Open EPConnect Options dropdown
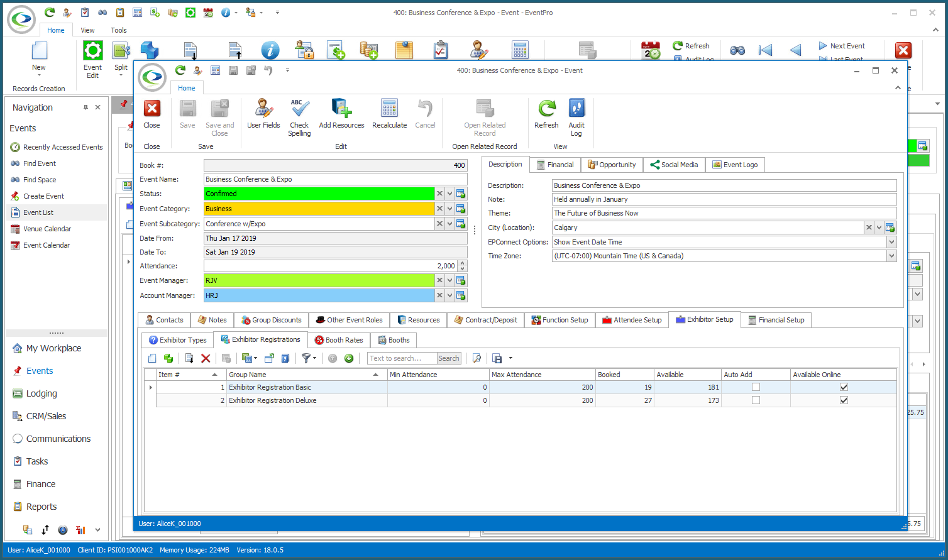Viewport: 948px width, 560px height. coord(891,242)
